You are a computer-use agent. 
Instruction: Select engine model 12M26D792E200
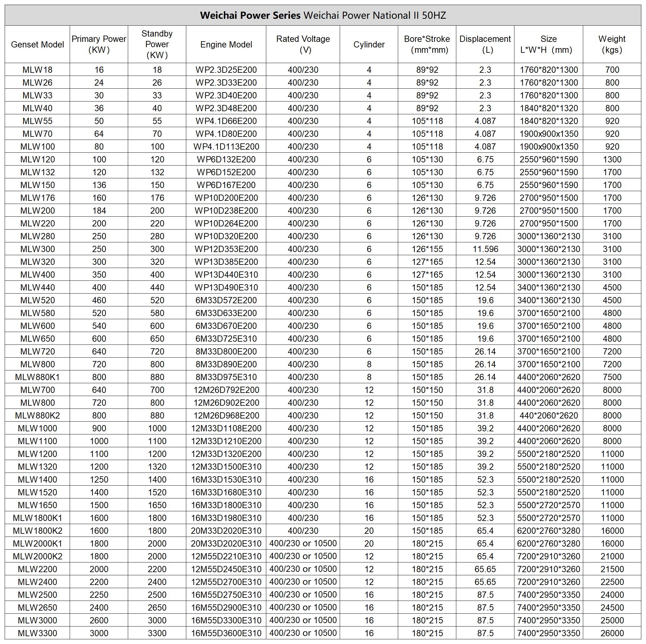click(226, 390)
